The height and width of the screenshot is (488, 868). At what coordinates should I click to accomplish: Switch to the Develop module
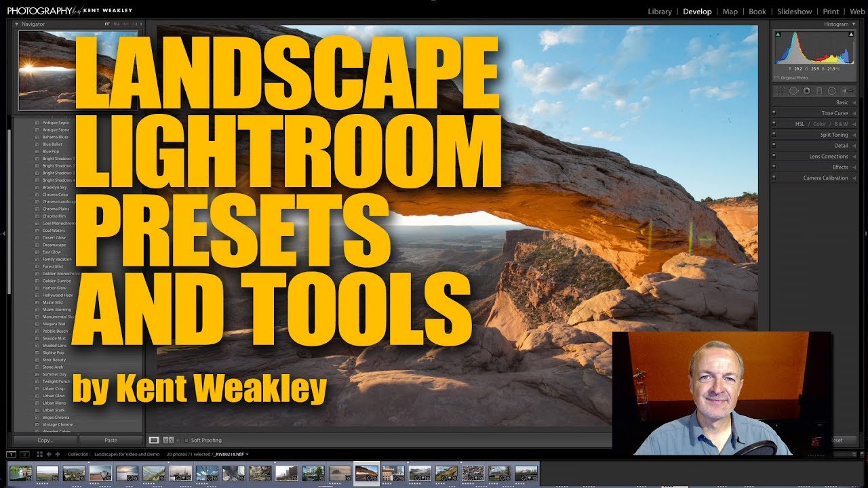tap(697, 12)
